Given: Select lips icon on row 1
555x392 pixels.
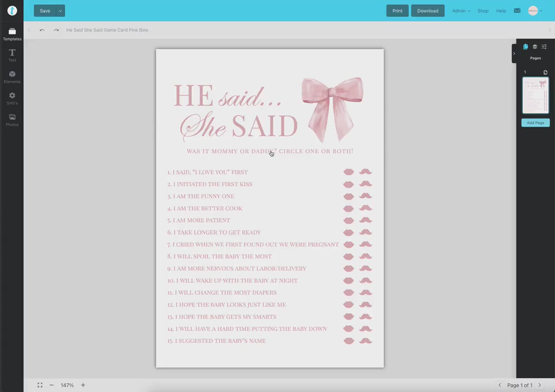Looking at the screenshot, I should [349, 172].
